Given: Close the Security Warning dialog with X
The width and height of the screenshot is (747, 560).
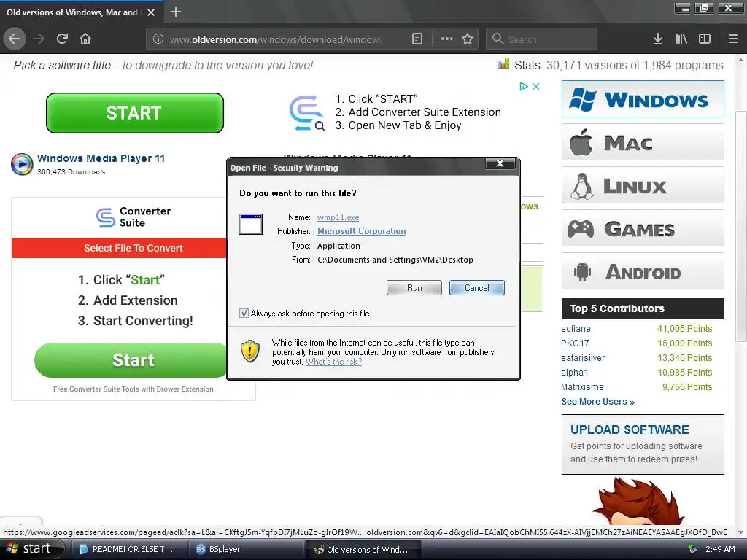Looking at the screenshot, I should click(500, 163).
